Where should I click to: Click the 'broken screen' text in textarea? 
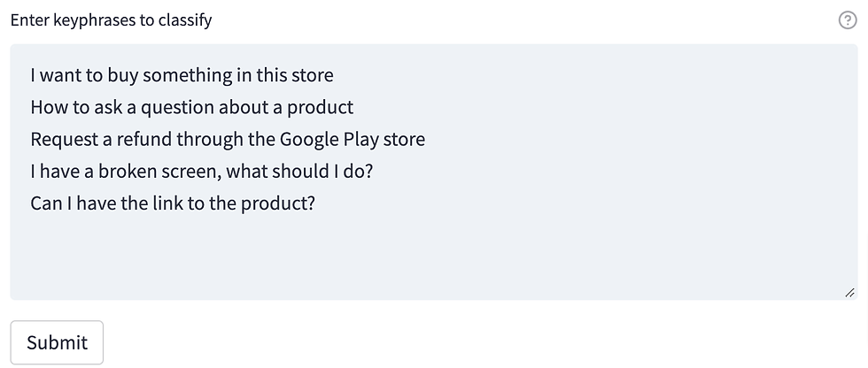[160, 172]
